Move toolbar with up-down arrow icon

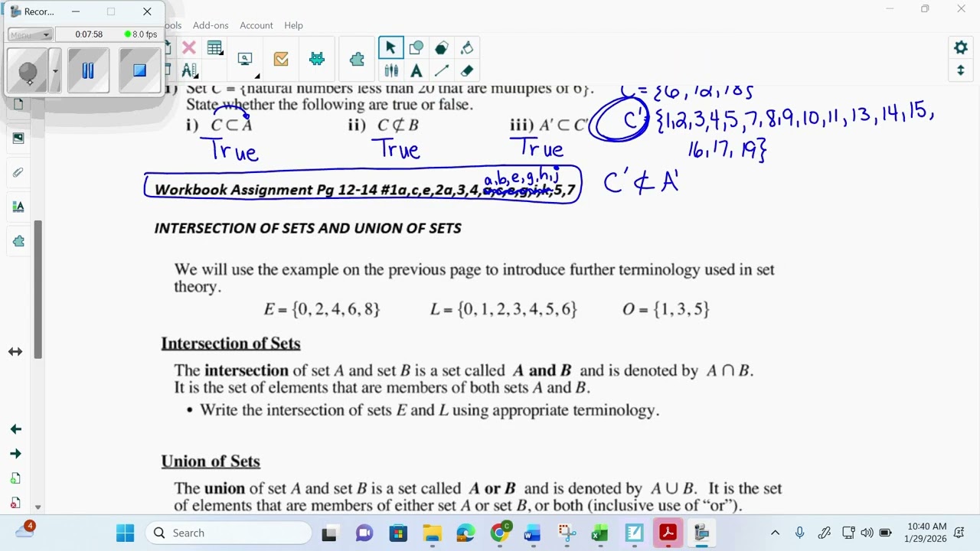click(961, 70)
